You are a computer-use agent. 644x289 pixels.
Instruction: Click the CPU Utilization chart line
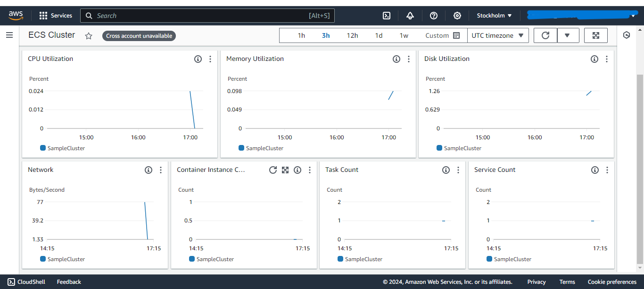(x=192, y=110)
